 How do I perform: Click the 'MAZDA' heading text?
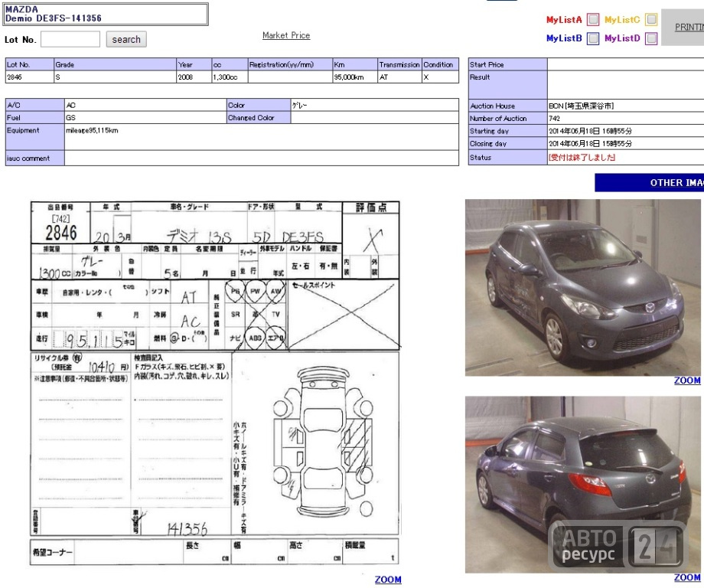pos(21,9)
